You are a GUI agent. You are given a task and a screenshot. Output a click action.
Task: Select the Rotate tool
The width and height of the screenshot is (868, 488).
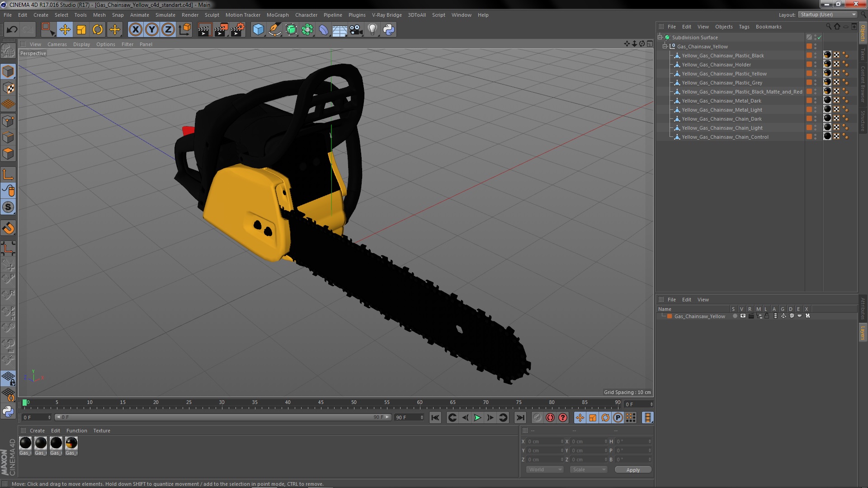pyautogui.click(x=98, y=30)
